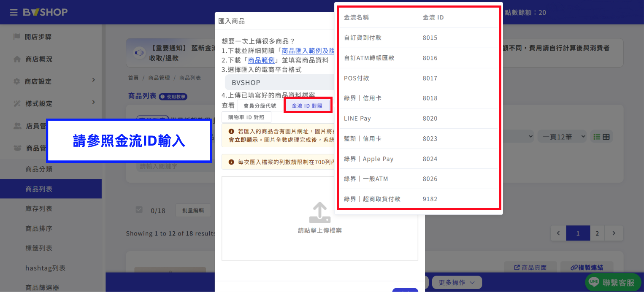
Task: Download 商品範例 link
Action: (261, 60)
